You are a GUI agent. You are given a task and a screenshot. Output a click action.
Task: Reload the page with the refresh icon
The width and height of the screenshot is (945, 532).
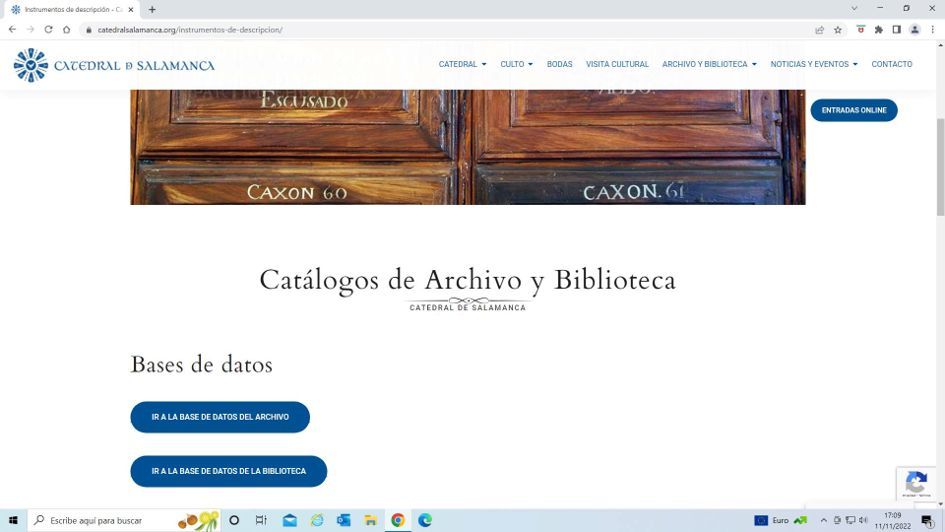pyautogui.click(x=48, y=30)
